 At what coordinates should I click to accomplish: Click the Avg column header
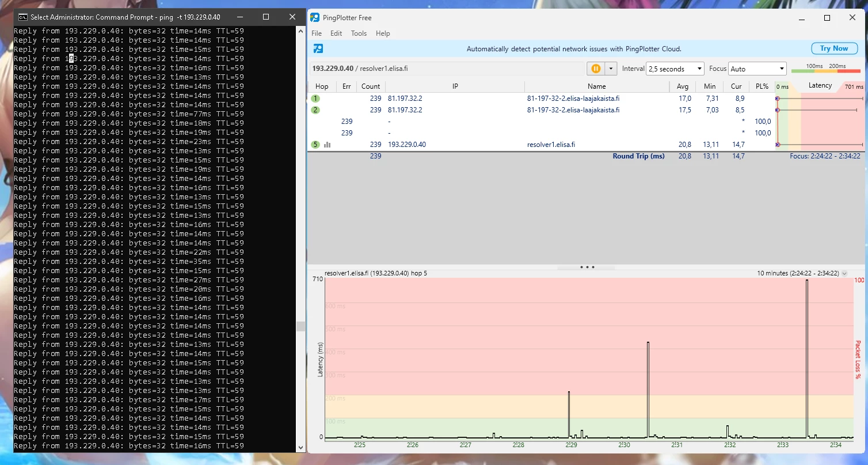[x=683, y=86]
